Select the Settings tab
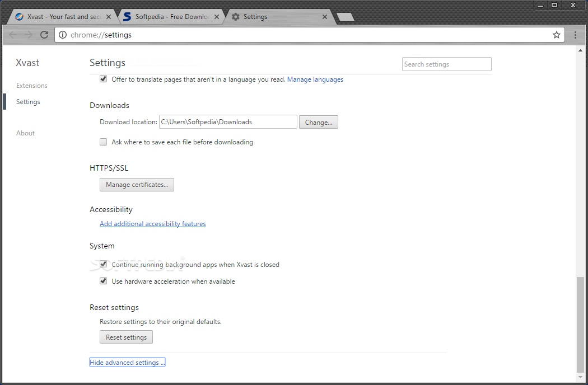This screenshot has height=385, width=588. [279, 17]
